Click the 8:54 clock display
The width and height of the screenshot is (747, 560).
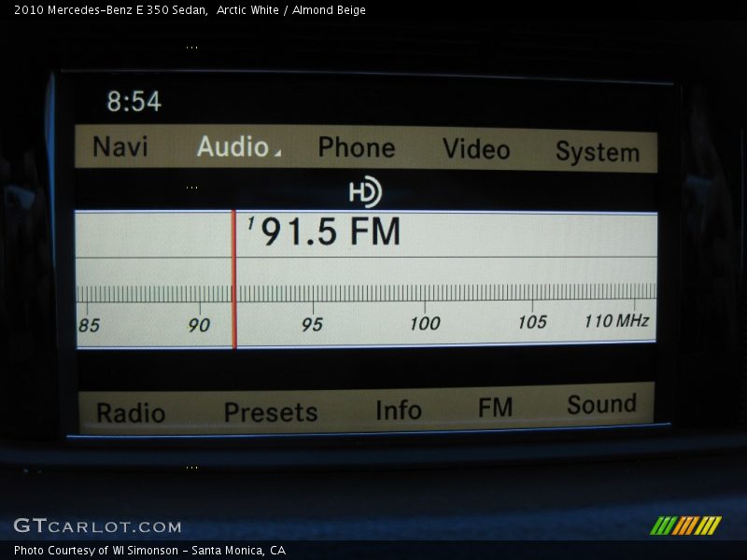(x=134, y=102)
